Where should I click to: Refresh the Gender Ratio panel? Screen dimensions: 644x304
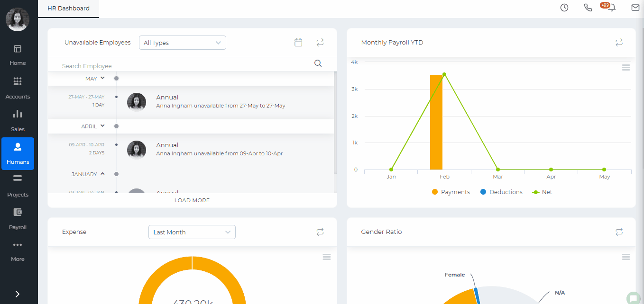[x=619, y=232]
